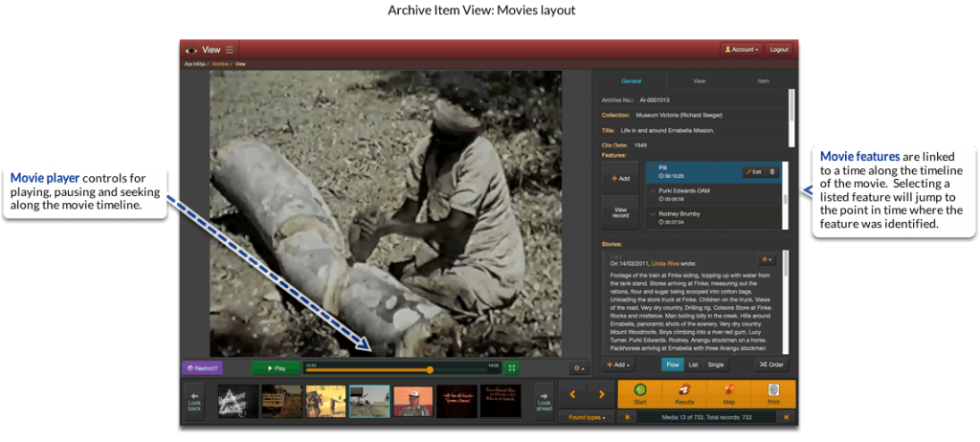
Task: Open the player gear settings menu
Action: click(578, 368)
